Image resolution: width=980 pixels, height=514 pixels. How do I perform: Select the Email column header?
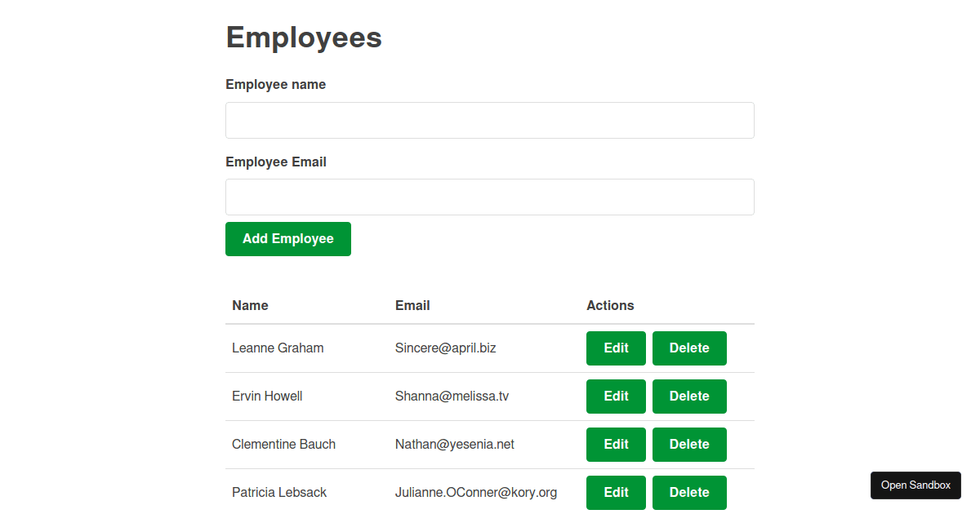click(x=412, y=305)
